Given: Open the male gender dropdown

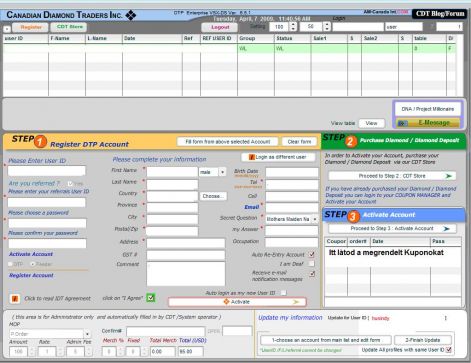Looking at the screenshot, I should point(222,172).
